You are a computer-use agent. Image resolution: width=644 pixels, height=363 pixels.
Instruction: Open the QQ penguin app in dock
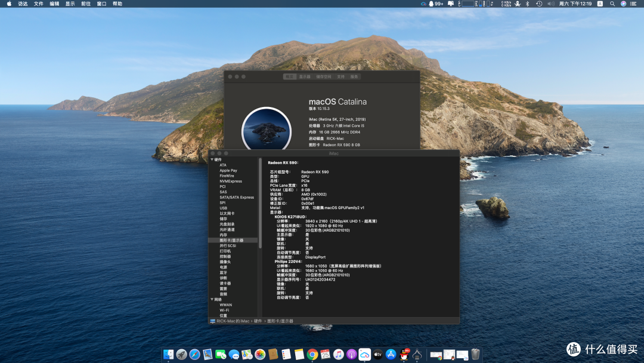point(404,354)
